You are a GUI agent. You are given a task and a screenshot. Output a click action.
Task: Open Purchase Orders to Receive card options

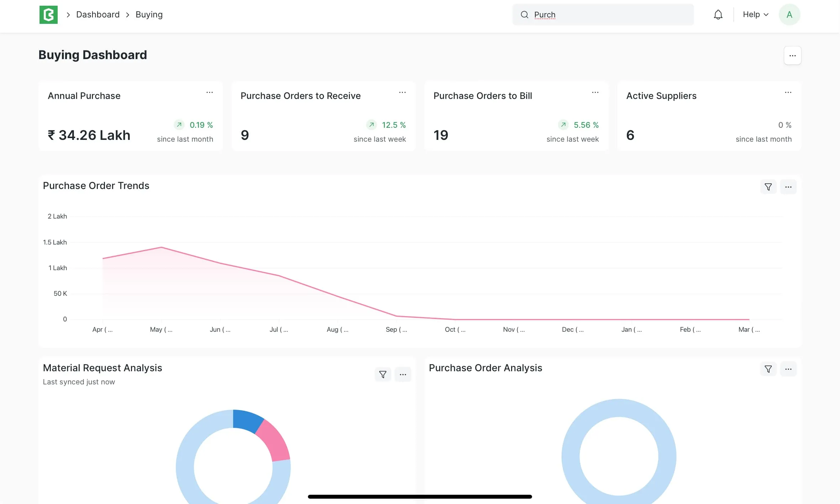tap(402, 93)
